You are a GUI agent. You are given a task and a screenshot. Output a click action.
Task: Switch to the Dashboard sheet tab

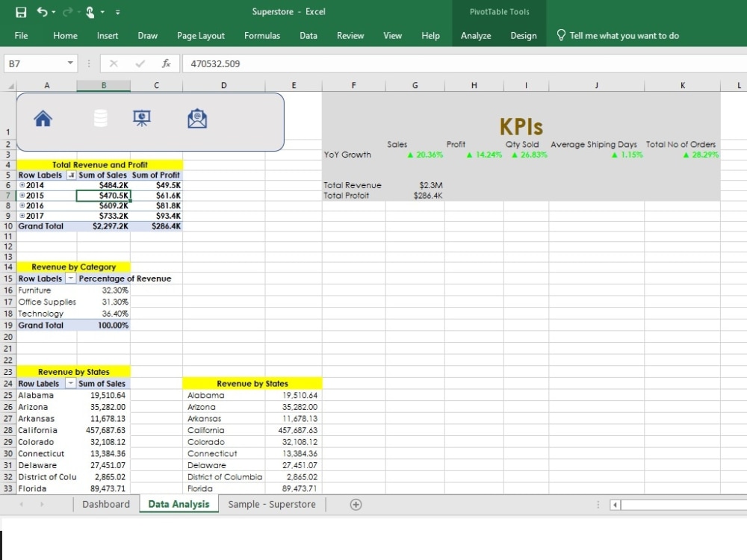pyautogui.click(x=105, y=504)
